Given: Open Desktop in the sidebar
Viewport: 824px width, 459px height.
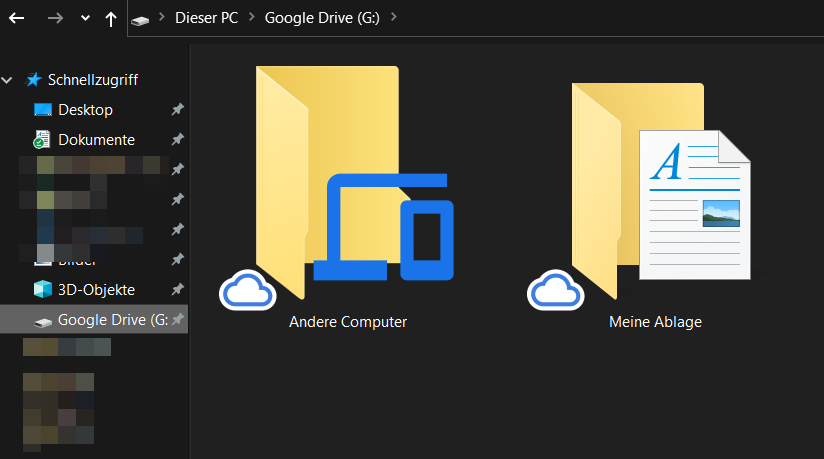Looking at the screenshot, I should coord(86,110).
